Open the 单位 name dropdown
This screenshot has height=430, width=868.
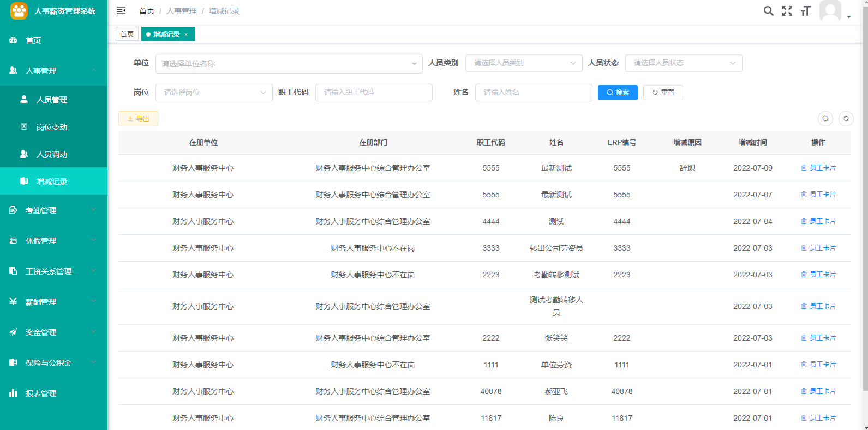pos(289,64)
